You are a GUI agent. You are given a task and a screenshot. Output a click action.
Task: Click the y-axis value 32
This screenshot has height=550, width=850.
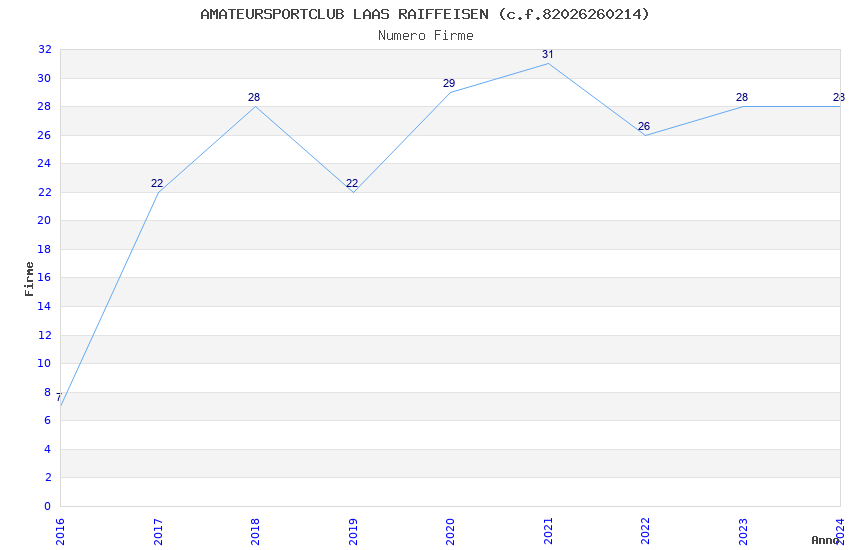click(44, 50)
